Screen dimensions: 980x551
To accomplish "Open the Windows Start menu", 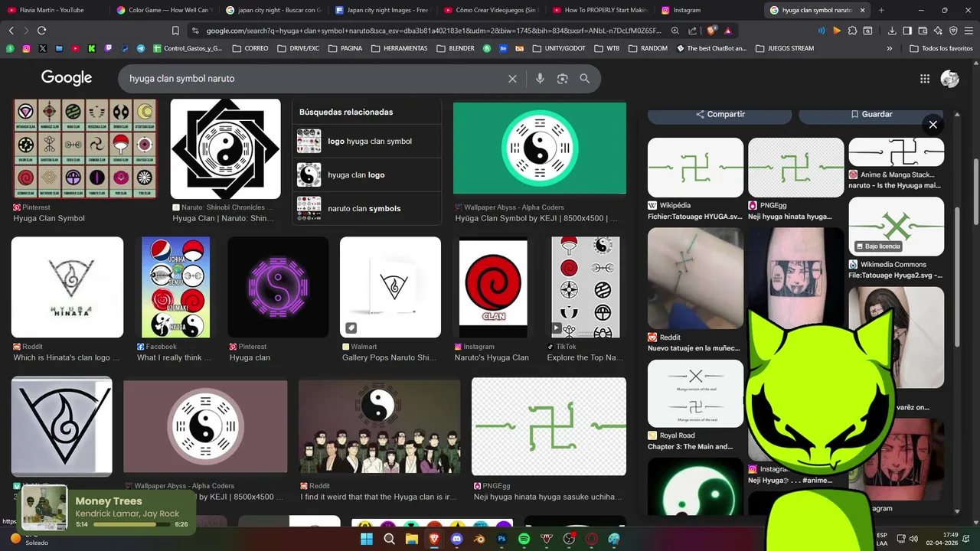I will coord(367,539).
